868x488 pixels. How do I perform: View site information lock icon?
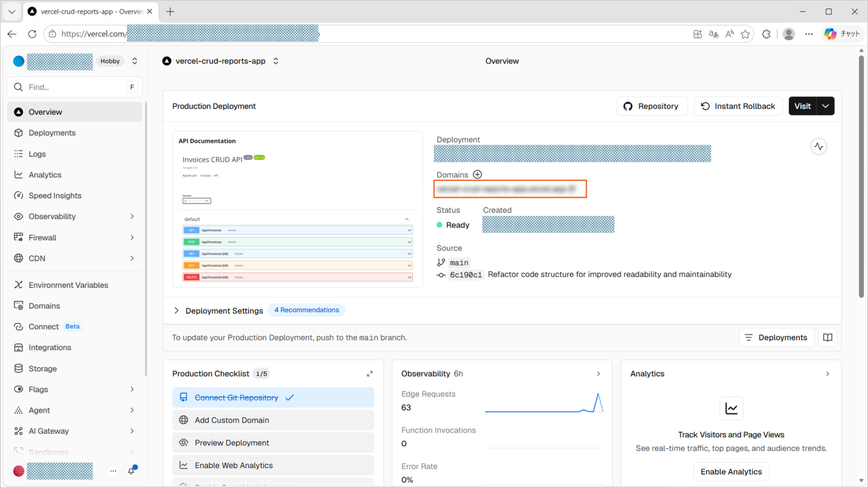[53, 34]
